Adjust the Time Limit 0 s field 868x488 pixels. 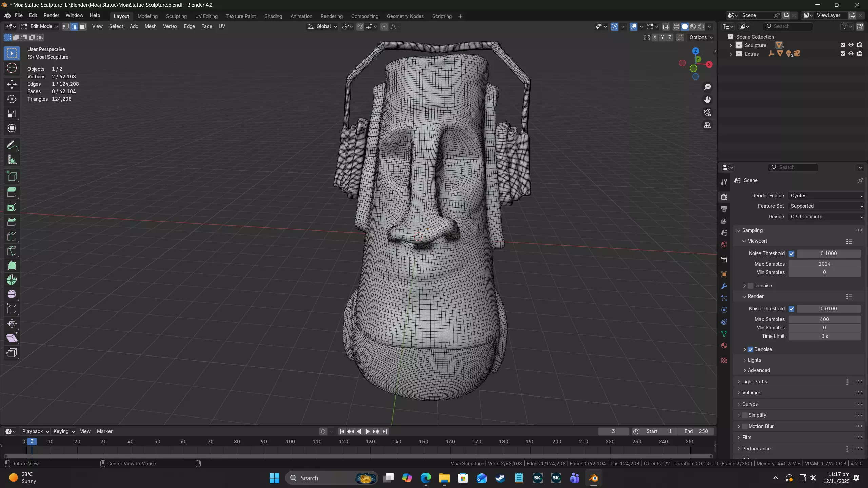tap(825, 336)
